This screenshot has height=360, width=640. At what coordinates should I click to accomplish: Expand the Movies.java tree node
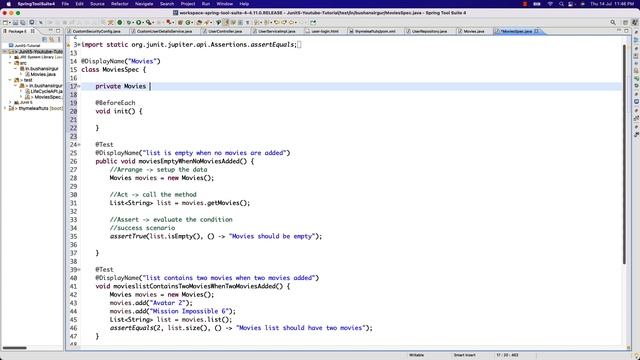click(x=21, y=74)
